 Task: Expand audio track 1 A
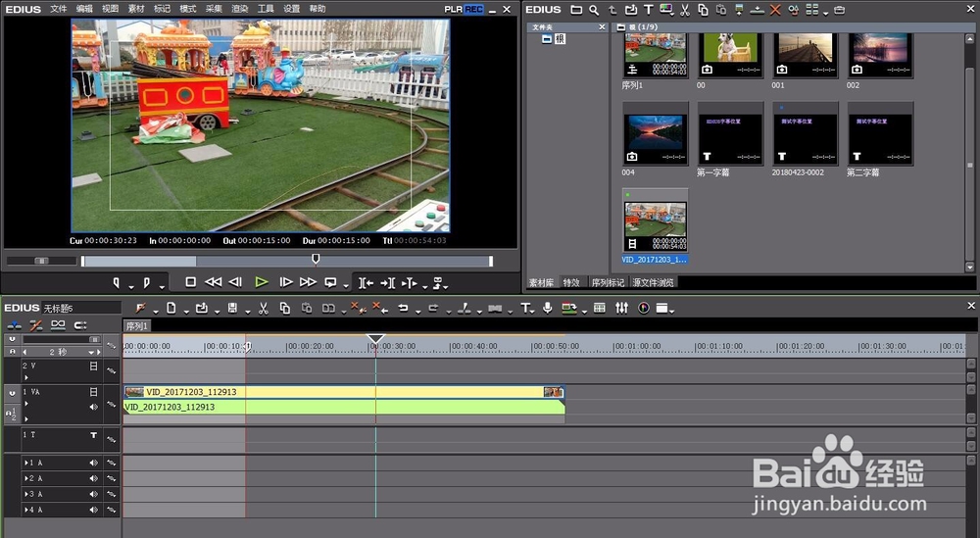click(x=26, y=463)
